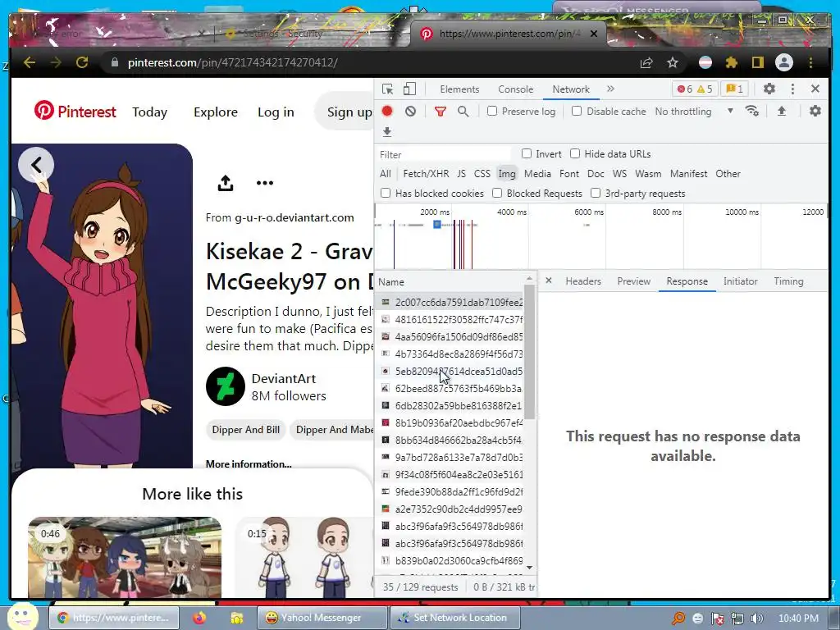Switch to the Console tab
This screenshot has width=840, height=630.
coord(515,89)
